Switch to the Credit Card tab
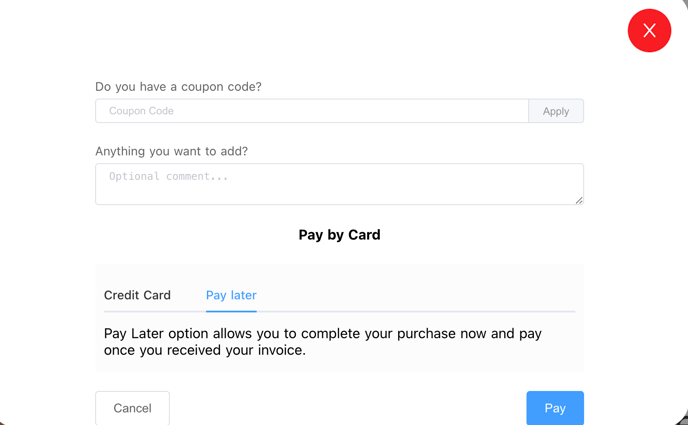The height and width of the screenshot is (425, 688). click(x=137, y=295)
